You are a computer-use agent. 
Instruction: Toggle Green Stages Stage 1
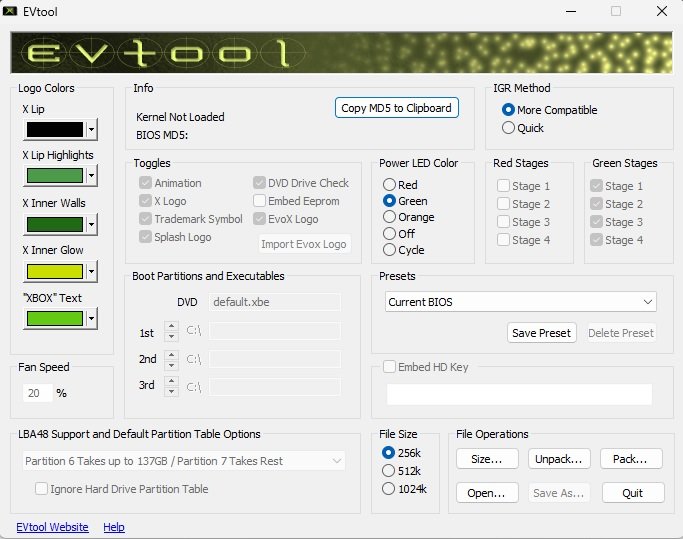(x=616, y=186)
